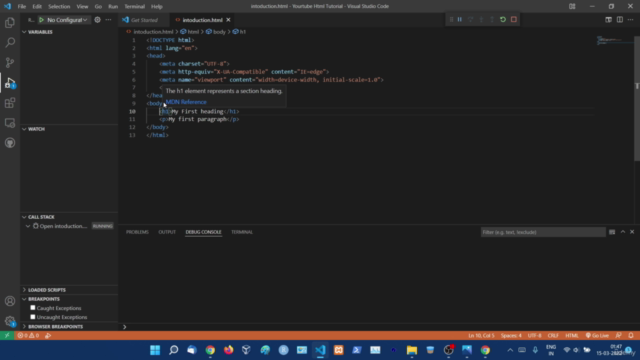Image resolution: width=640 pixels, height=360 pixels.
Task: Change UTF-8 encoding in status bar
Action: coord(534,336)
